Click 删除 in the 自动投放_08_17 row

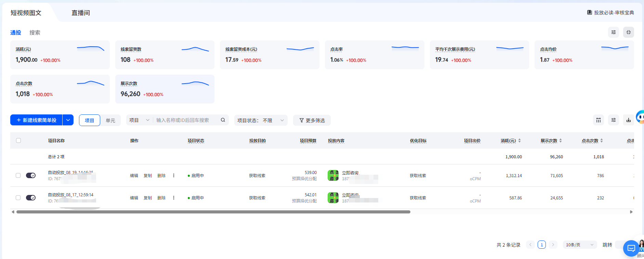click(x=161, y=198)
